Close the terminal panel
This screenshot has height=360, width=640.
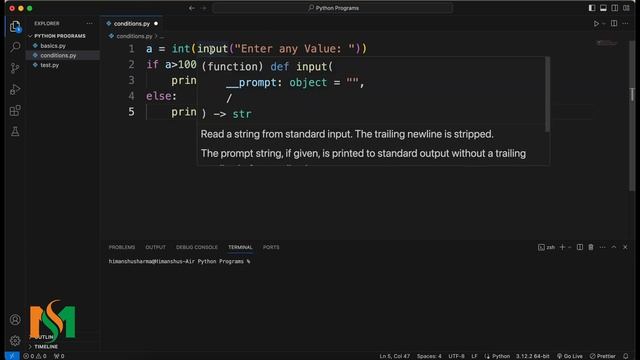click(x=625, y=247)
